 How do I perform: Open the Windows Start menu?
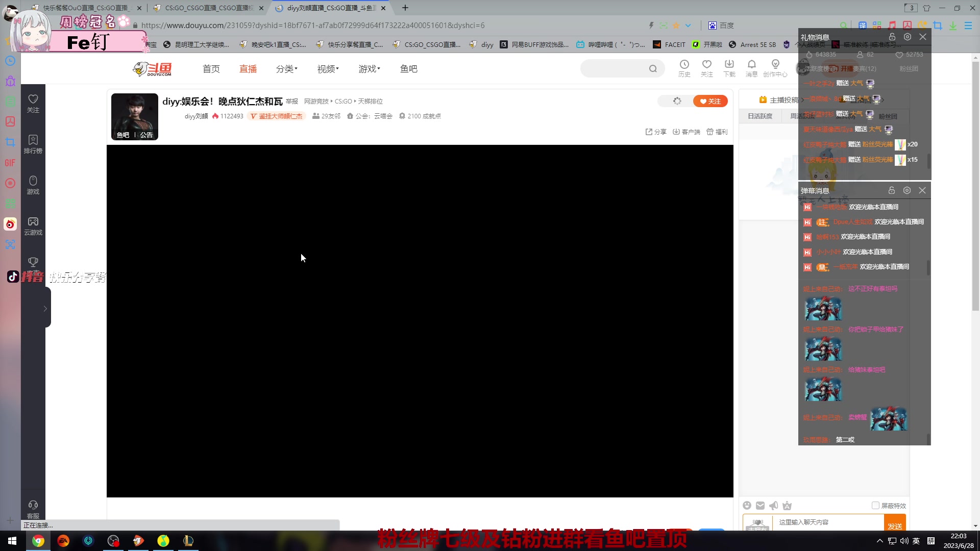pyautogui.click(x=12, y=541)
